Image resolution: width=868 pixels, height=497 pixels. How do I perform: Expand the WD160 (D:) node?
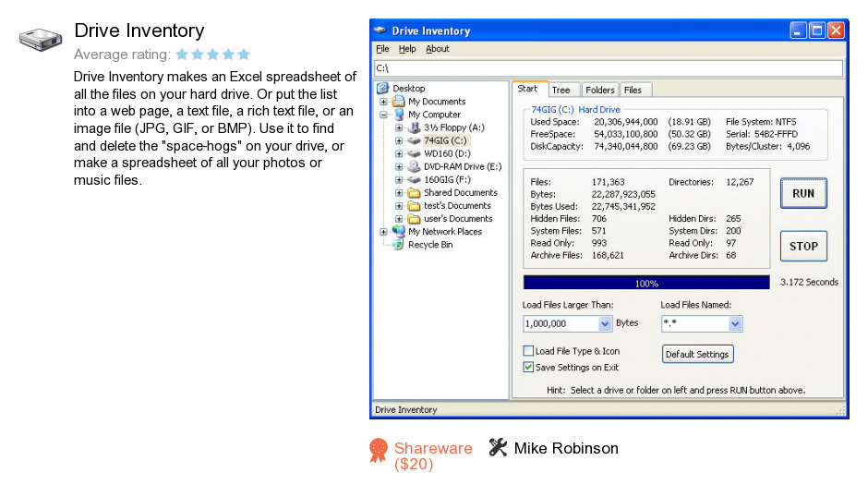click(x=399, y=153)
